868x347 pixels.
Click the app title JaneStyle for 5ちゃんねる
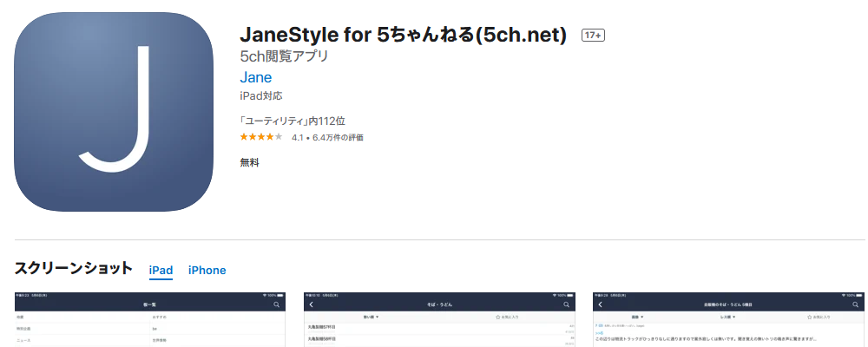coord(403,36)
